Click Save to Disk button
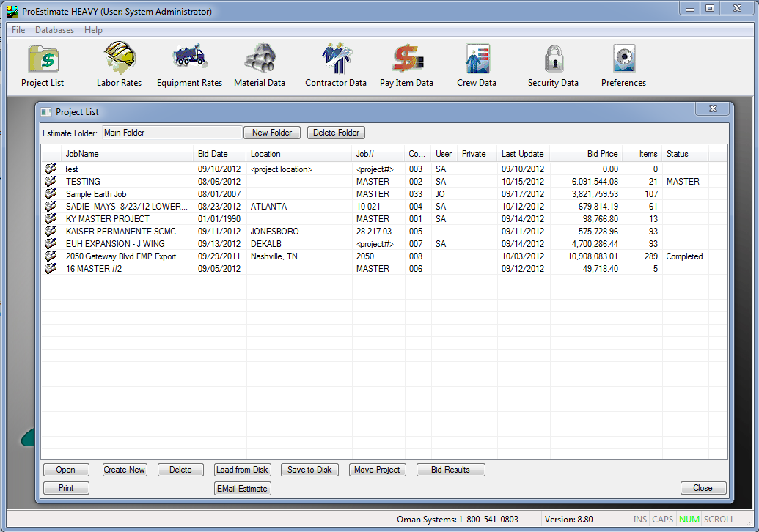The width and height of the screenshot is (759, 532). (309, 470)
